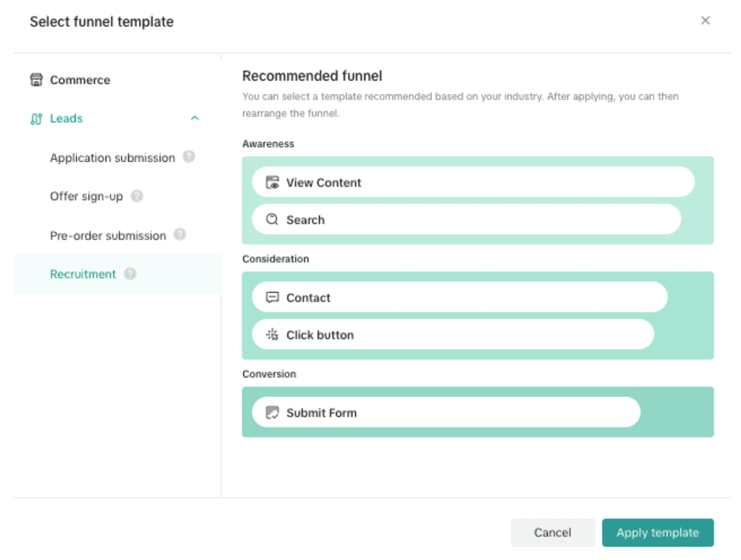Click the View Content event icon

272,182
